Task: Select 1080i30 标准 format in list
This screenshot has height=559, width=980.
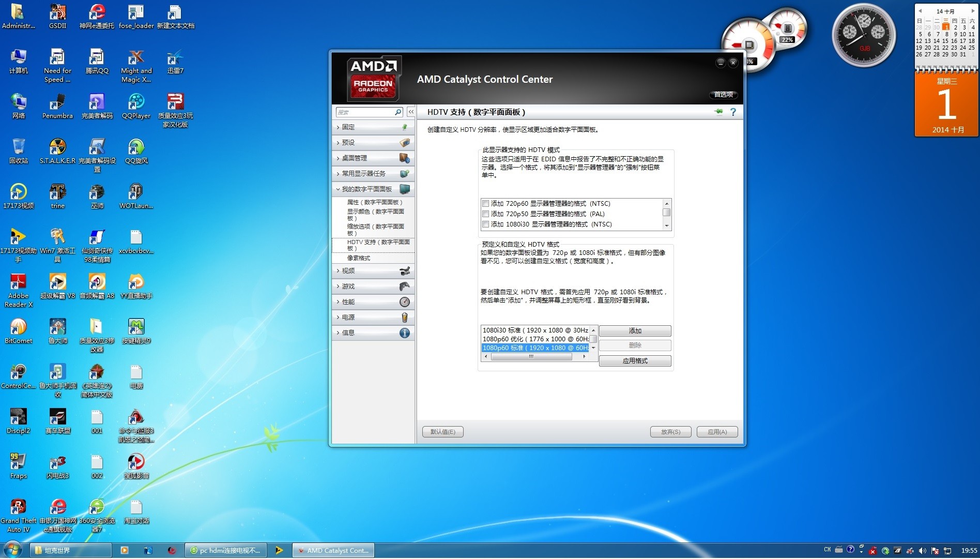Action: click(x=535, y=330)
